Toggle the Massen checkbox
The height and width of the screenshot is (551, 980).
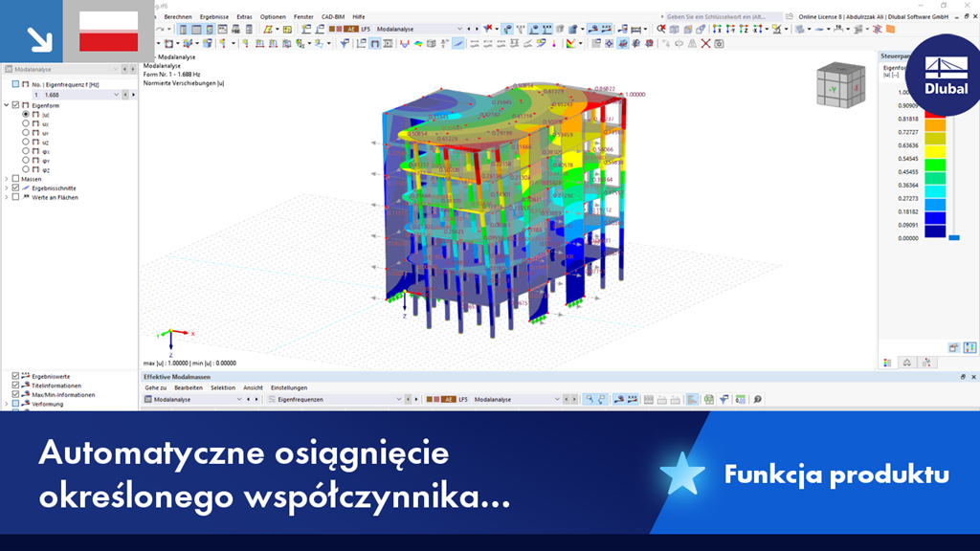pyautogui.click(x=15, y=179)
